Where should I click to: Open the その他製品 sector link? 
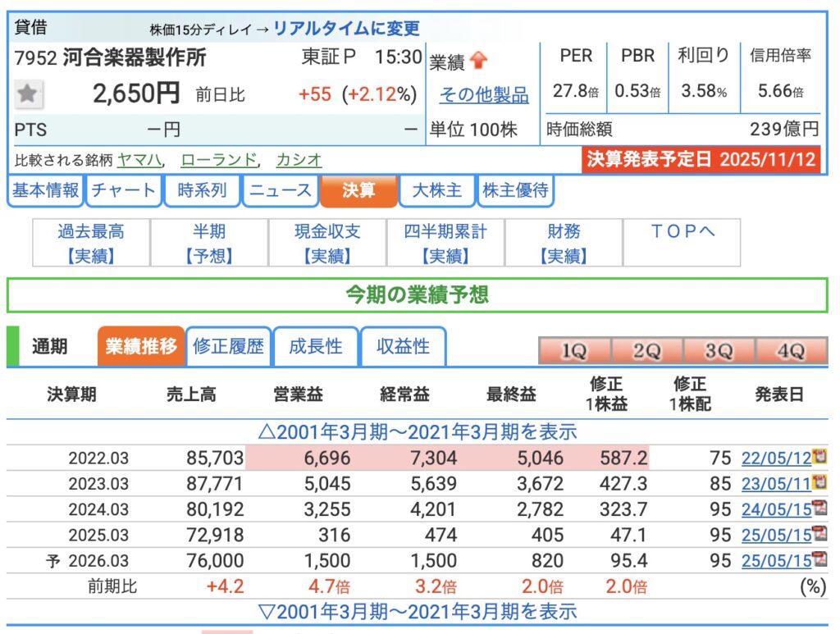pyautogui.click(x=483, y=95)
